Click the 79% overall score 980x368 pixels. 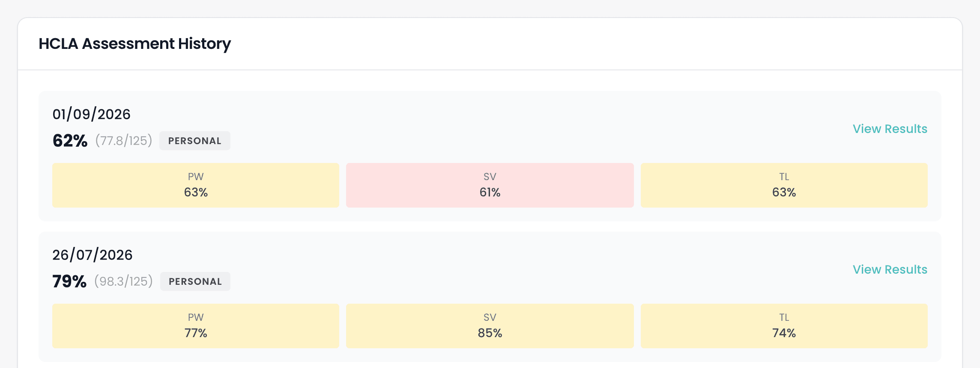point(69,281)
